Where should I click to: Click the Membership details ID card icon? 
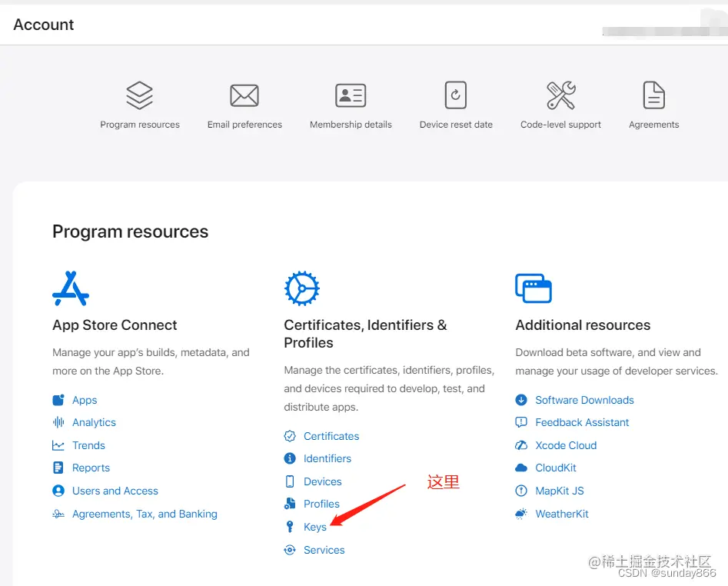tap(351, 95)
